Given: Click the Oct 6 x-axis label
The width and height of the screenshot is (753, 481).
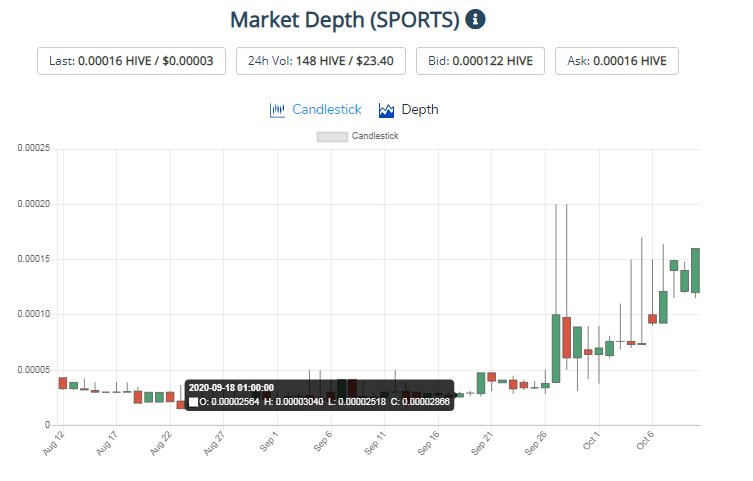Looking at the screenshot, I should tap(645, 440).
